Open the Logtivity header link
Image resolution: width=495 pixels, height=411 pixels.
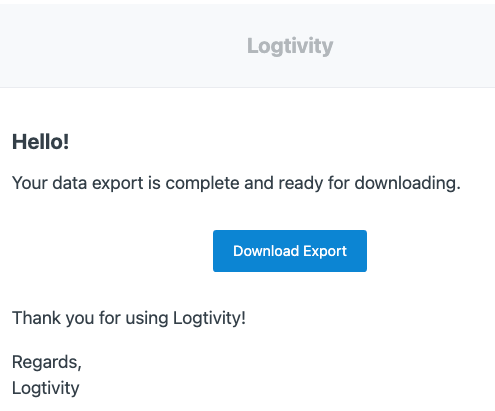click(x=290, y=46)
